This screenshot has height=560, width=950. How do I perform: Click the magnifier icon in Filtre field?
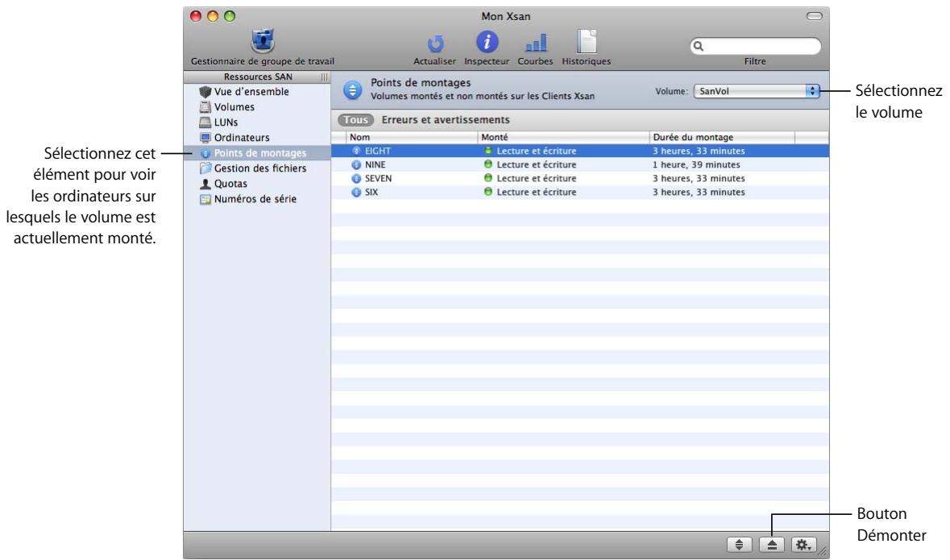click(x=699, y=46)
